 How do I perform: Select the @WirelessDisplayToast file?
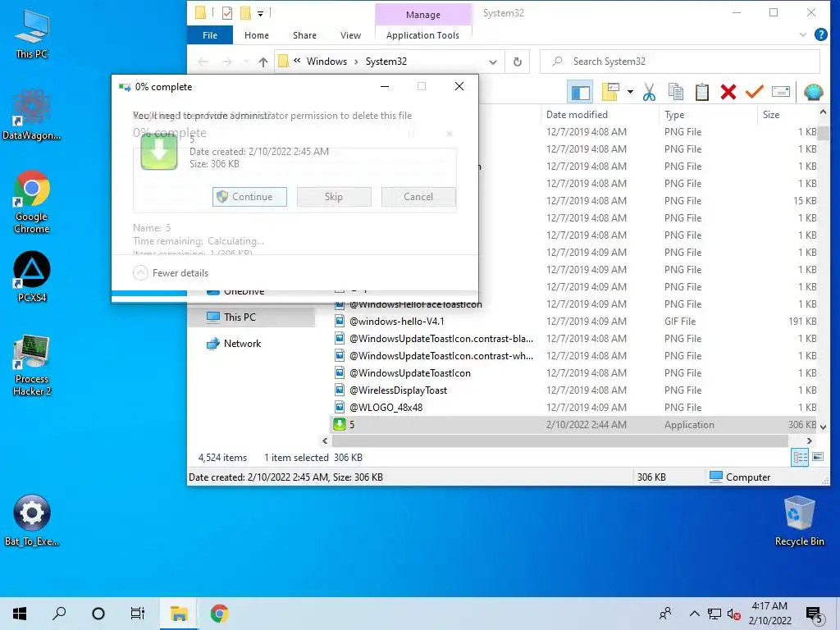[x=398, y=390]
